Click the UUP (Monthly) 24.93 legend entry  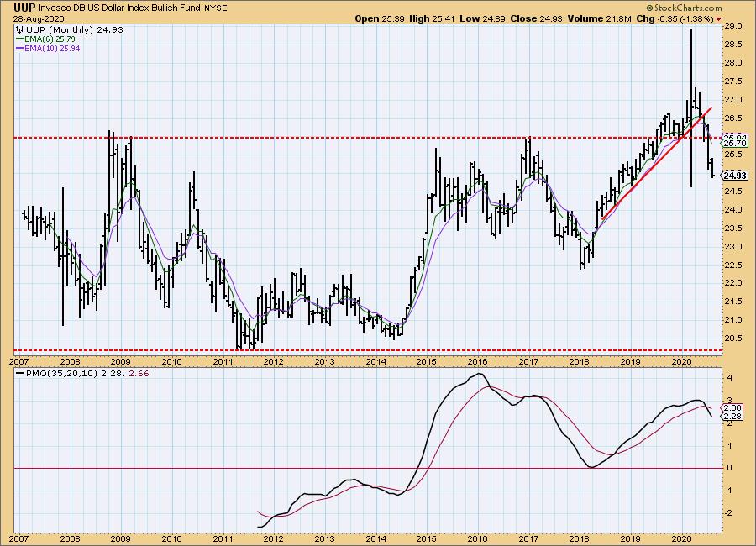pyautogui.click(x=74, y=30)
